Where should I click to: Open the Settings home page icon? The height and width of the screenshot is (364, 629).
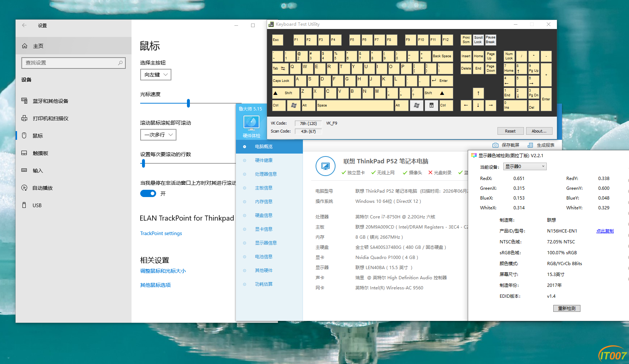pyautogui.click(x=25, y=46)
